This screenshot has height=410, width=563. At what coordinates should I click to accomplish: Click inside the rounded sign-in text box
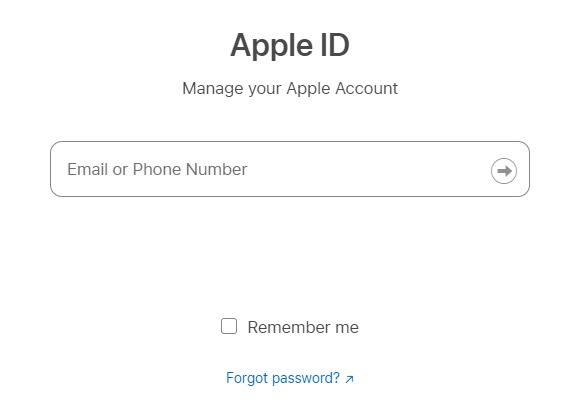click(290, 169)
